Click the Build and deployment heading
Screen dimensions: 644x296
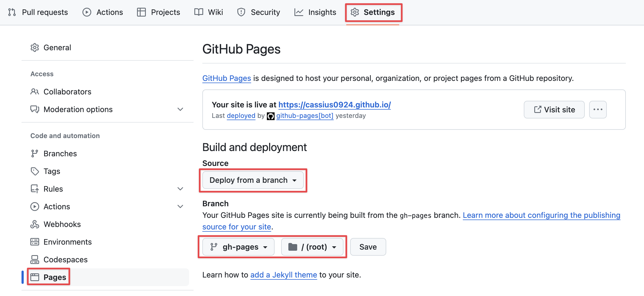(254, 147)
